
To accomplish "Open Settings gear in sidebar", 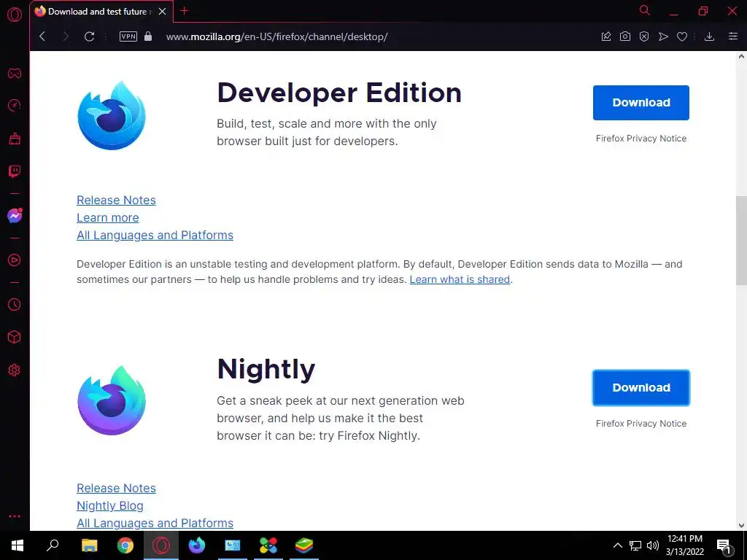I will click(15, 370).
